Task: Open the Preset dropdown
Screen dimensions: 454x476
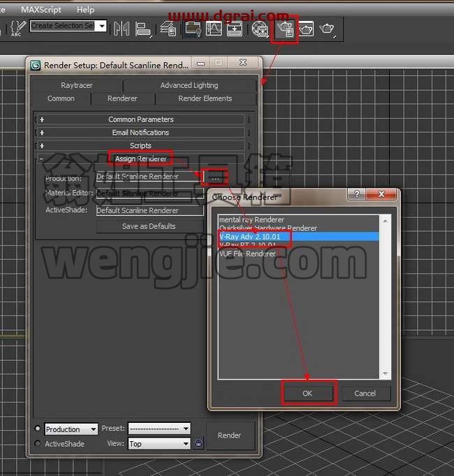Action: [159, 429]
